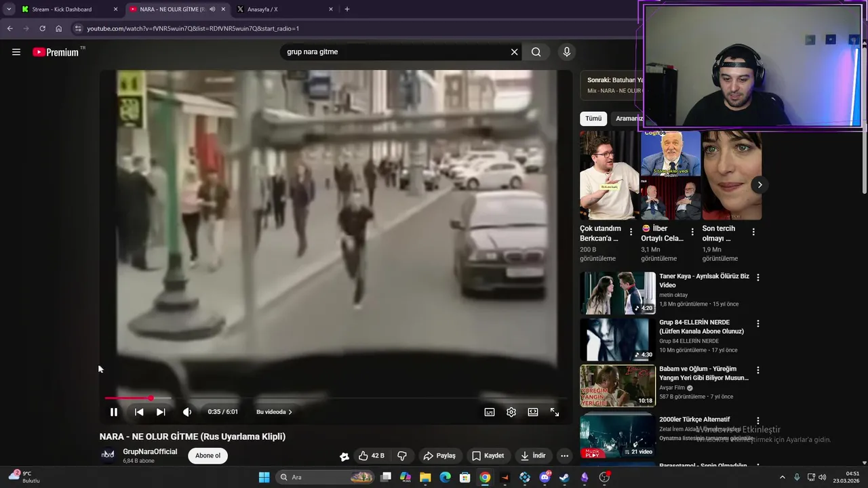The image size is (868, 488).
Task: Switch to theater mode
Action: [x=533, y=412]
